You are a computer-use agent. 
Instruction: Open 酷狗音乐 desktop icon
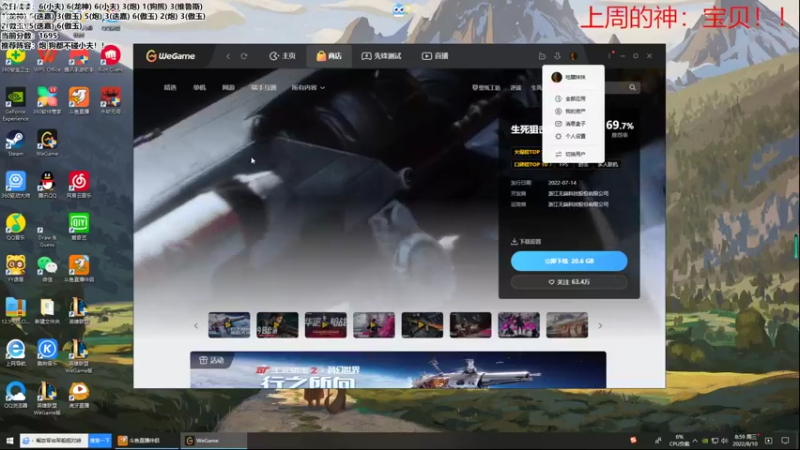tap(47, 353)
